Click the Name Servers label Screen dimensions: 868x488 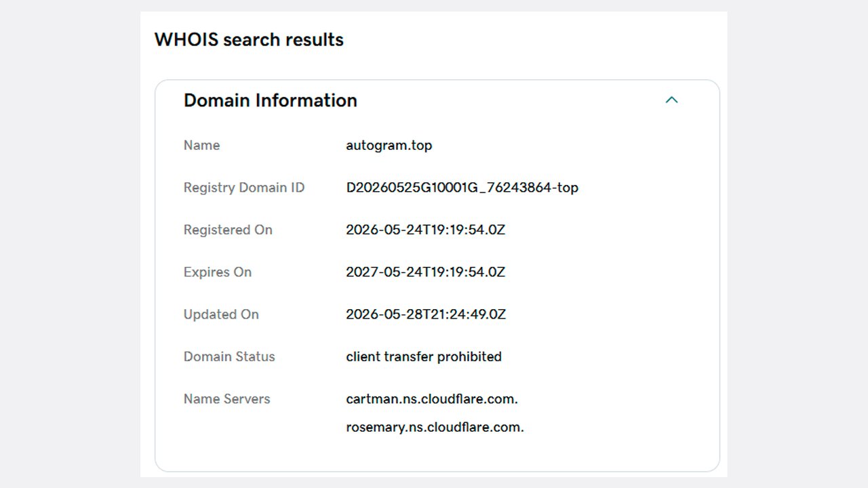click(x=226, y=399)
